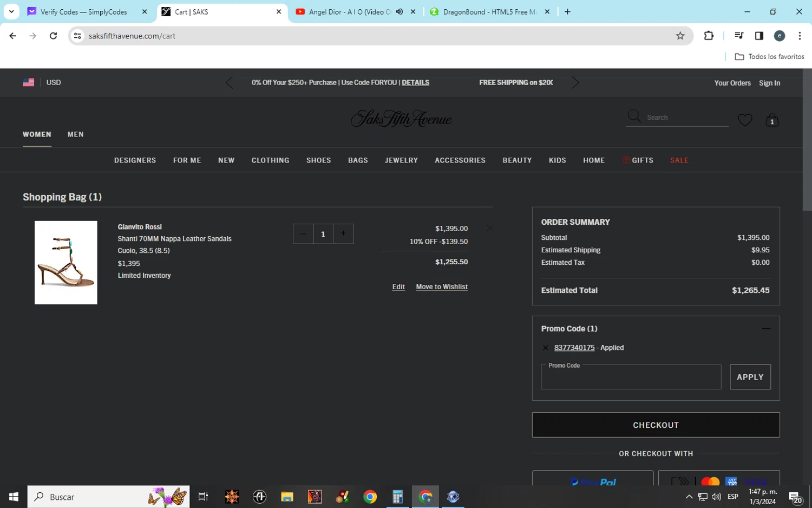The image size is (812, 508).
Task: Mute the Angel Dior tab audio
Action: point(400,11)
